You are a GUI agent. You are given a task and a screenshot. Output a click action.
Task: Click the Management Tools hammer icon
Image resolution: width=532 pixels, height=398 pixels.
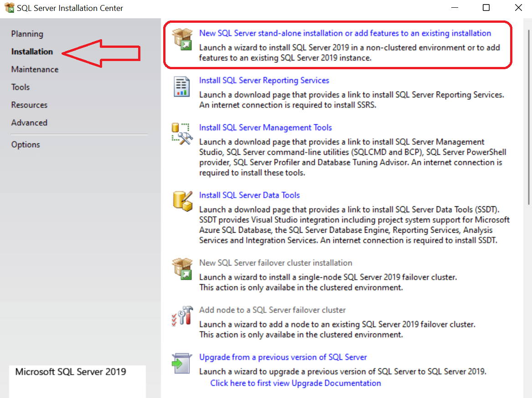click(x=182, y=133)
